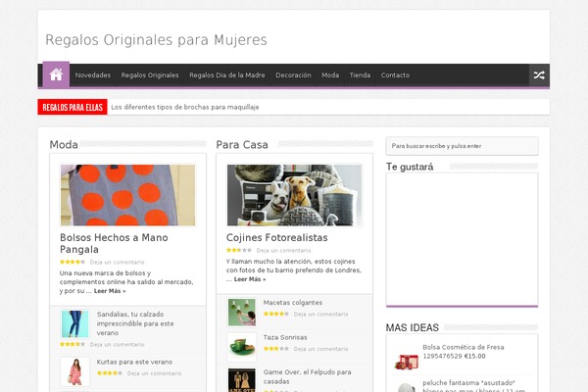Screen dimensions: 588x392
Task: Click 'Deja un comentario' under Sandalias post
Action: 117,344
